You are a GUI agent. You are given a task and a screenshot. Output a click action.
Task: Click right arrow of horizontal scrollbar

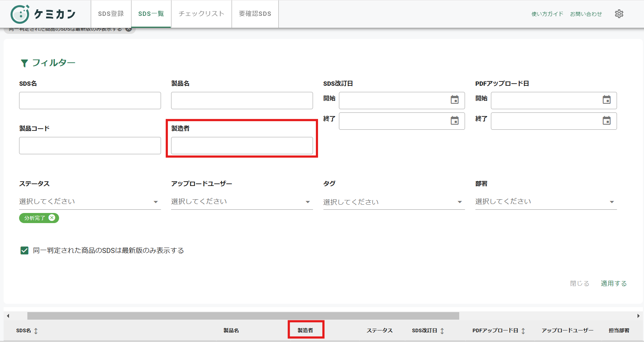(638, 316)
